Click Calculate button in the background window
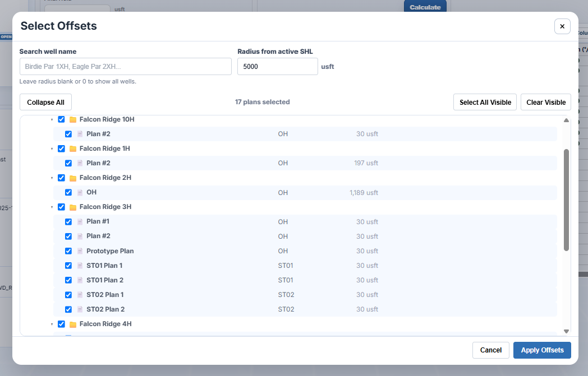This screenshot has height=376, width=588. tap(425, 7)
